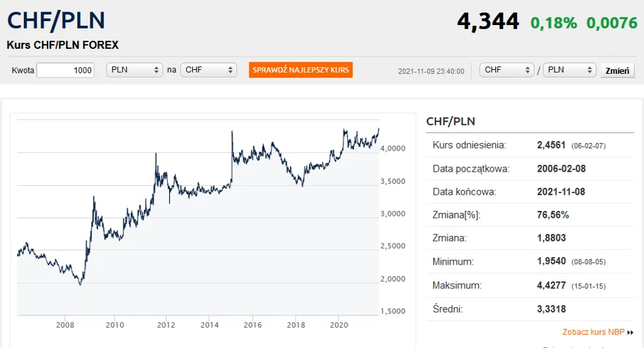This screenshot has width=644, height=348.
Task: Click the double-arrow icon beside Zobacz kurs NBP
Action: tap(630, 332)
